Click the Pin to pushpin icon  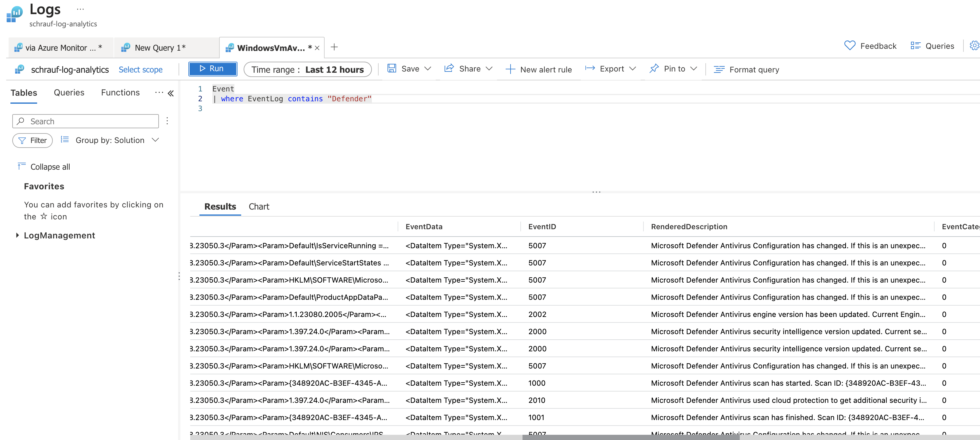654,68
